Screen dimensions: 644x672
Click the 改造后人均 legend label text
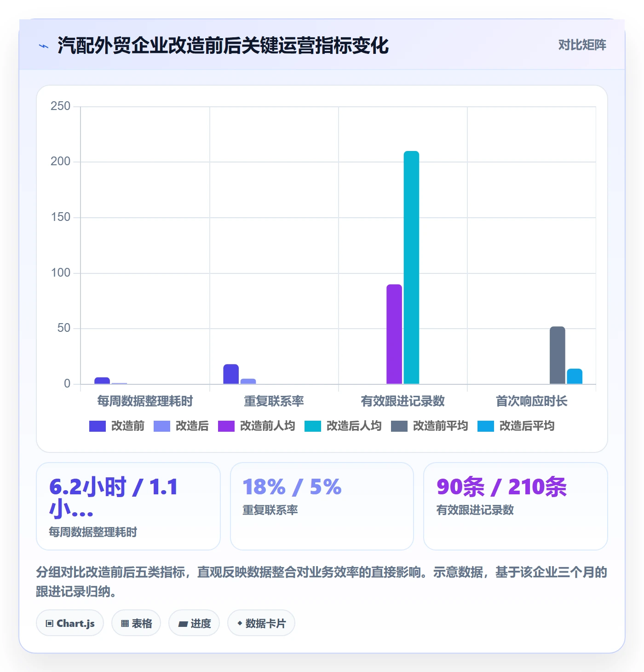coord(354,426)
